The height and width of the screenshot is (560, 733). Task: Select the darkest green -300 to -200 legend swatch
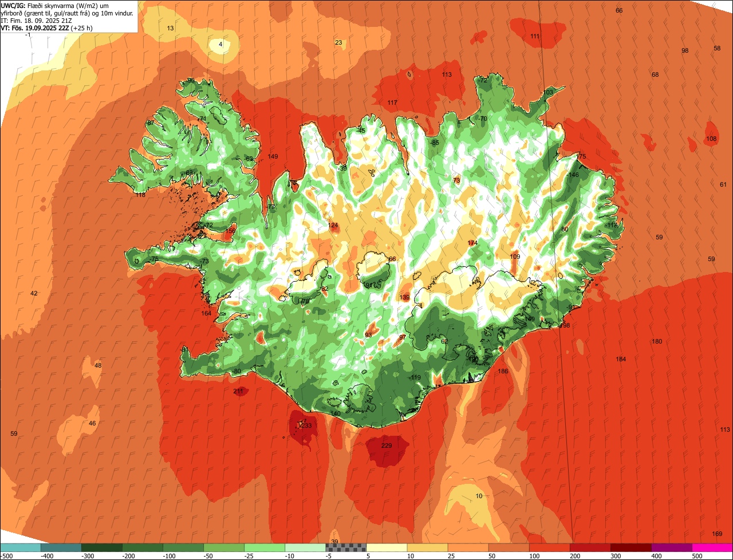101,547
